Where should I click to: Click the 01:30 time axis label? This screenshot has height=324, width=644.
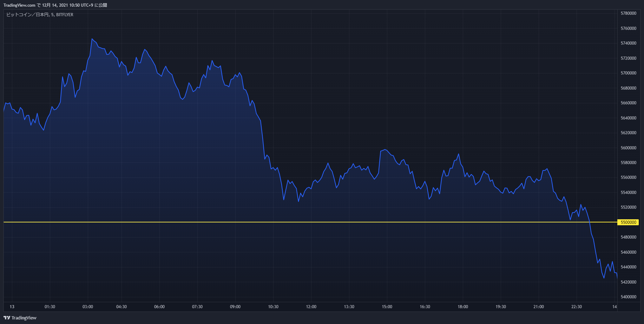pos(50,307)
